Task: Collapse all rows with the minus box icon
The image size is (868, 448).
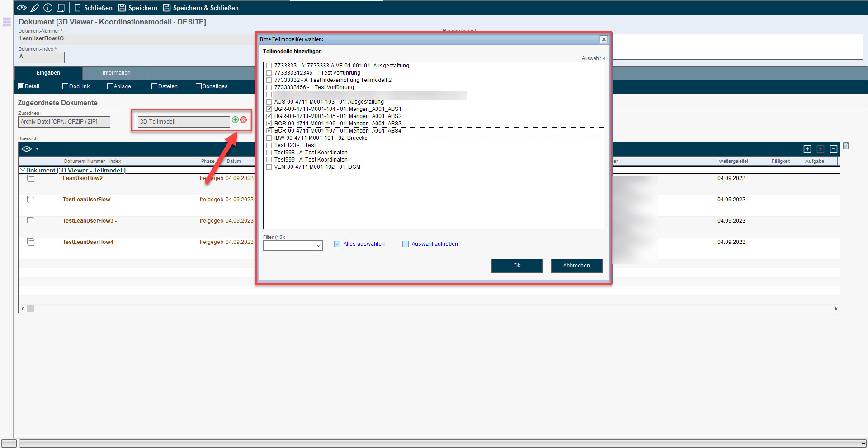Action: (834, 149)
